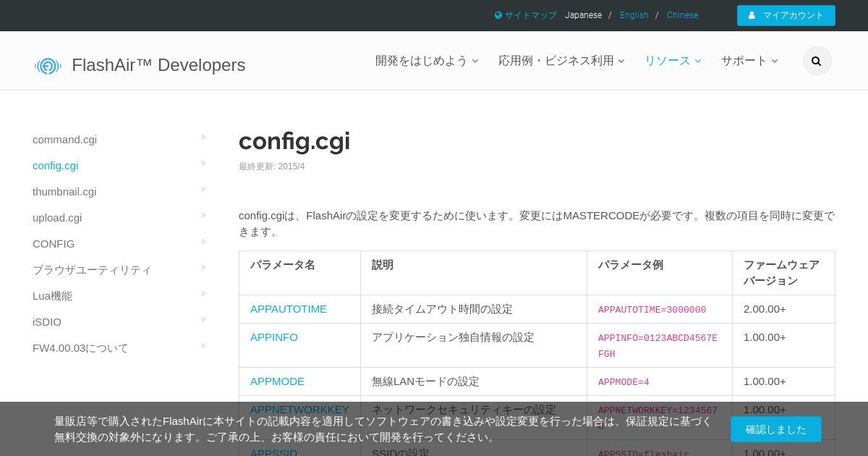Expand the リソース menu
The image size is (868, 456).
(673, 61)
